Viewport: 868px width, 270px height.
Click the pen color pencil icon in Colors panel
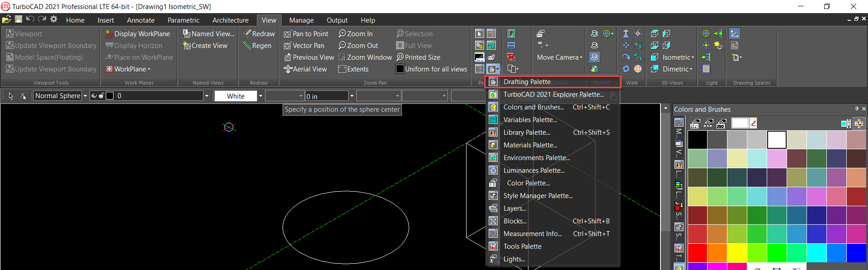click(753, 123)
